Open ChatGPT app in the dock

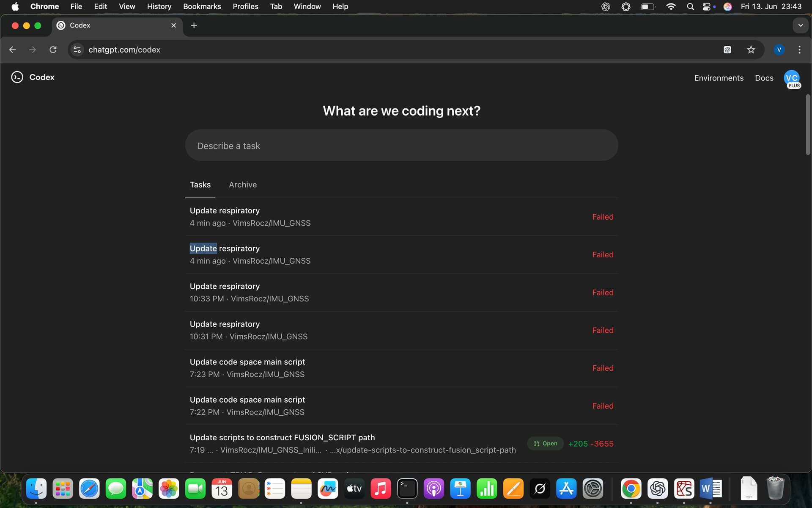tap(658, 489)
